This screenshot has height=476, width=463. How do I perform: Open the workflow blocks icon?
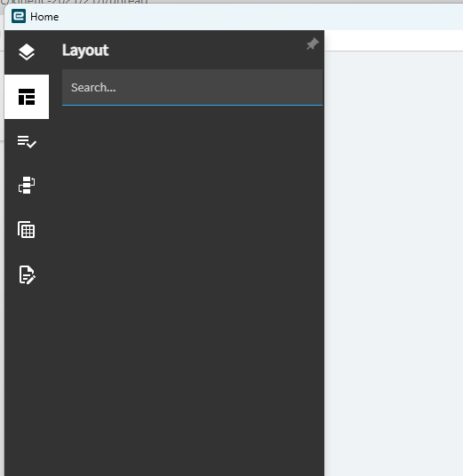tap(27, 186)
